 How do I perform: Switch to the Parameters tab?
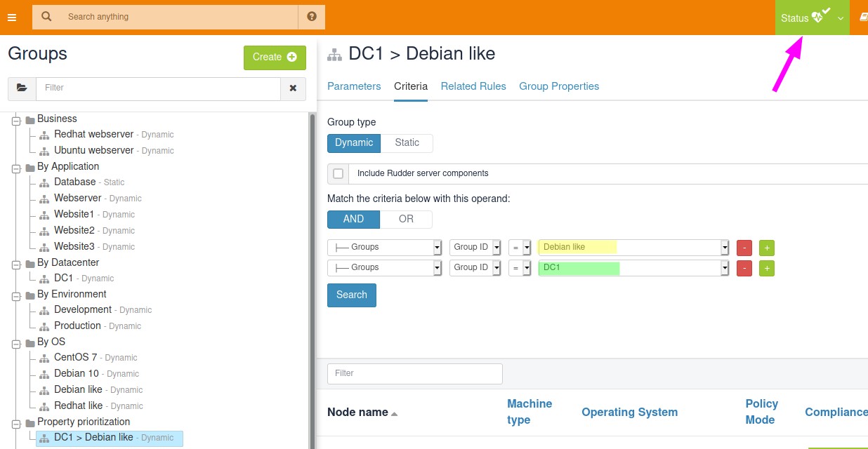click(x=354, y=86)
